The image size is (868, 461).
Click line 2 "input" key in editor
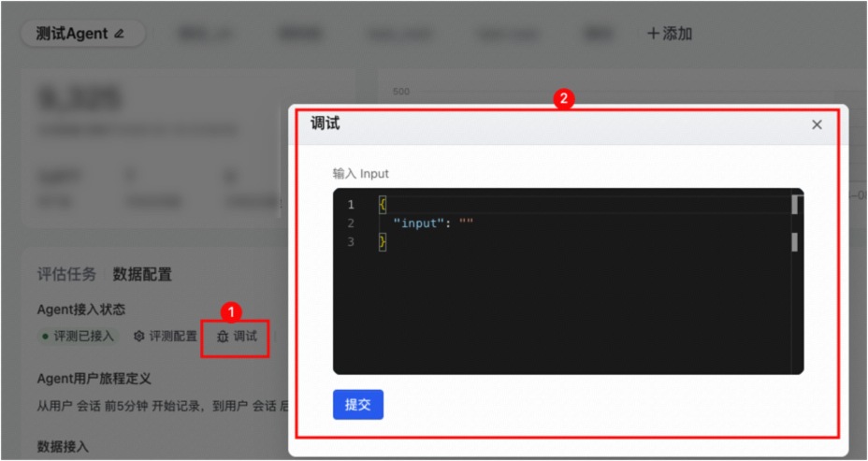[419, 223]
